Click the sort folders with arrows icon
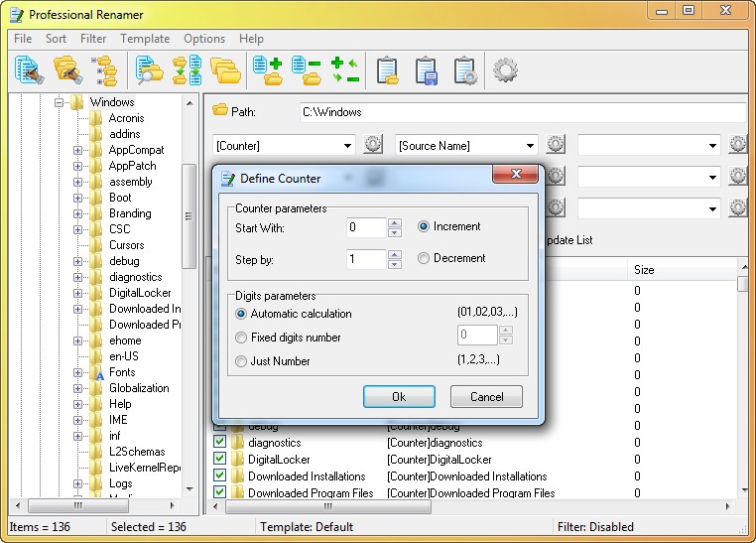 188,70
